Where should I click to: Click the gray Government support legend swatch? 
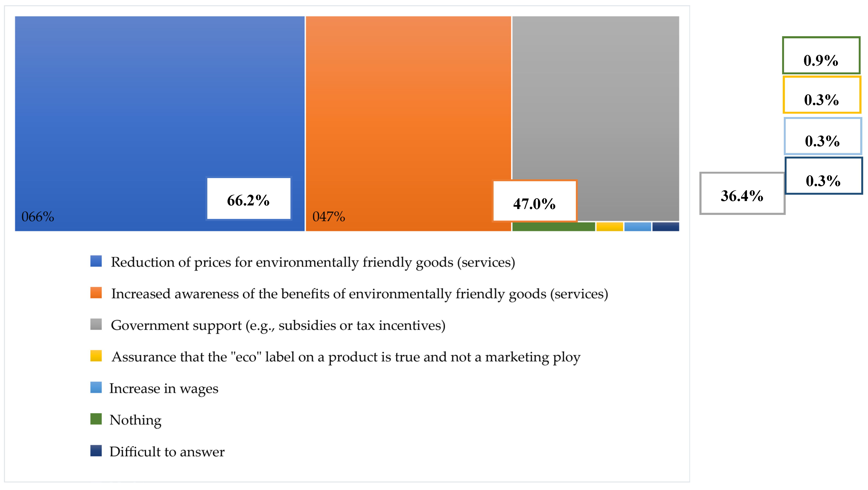click(x=96, y=324)
